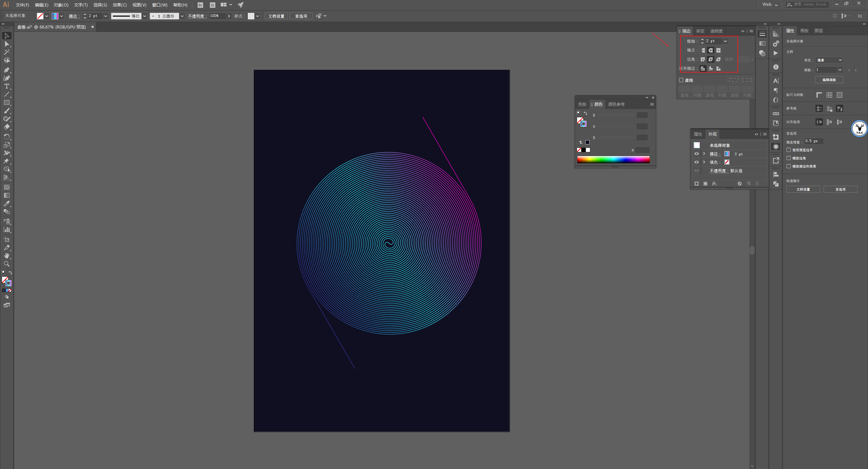Screen dimensions: 868x469
Task: Click Document Setup in control bar
Action: (276, 16)
